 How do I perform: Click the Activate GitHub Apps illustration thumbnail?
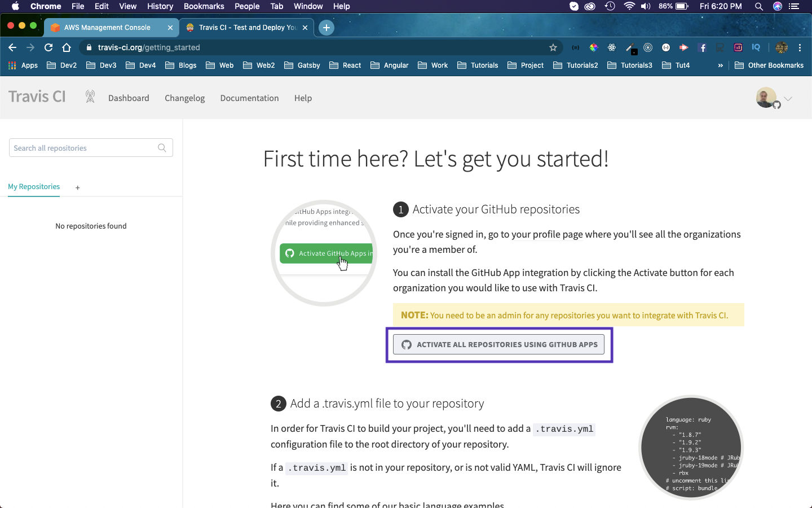pos(324,253)
